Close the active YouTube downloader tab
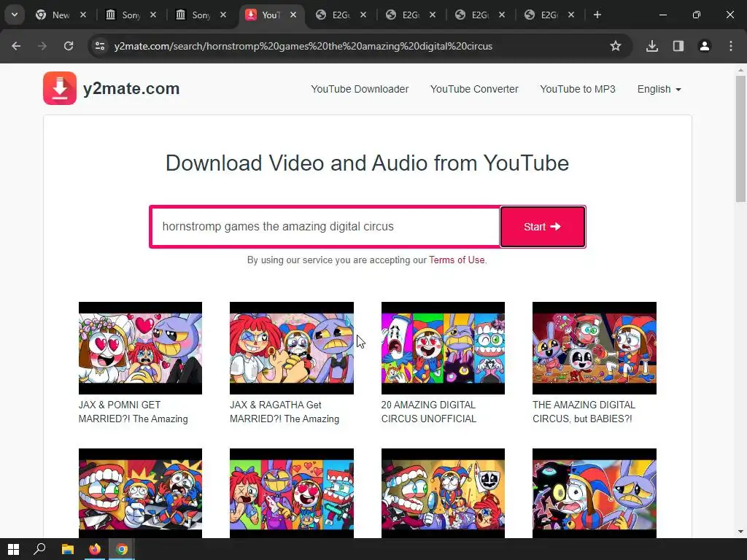This screenshot has height=560, width=747. [x=293, y=15]
